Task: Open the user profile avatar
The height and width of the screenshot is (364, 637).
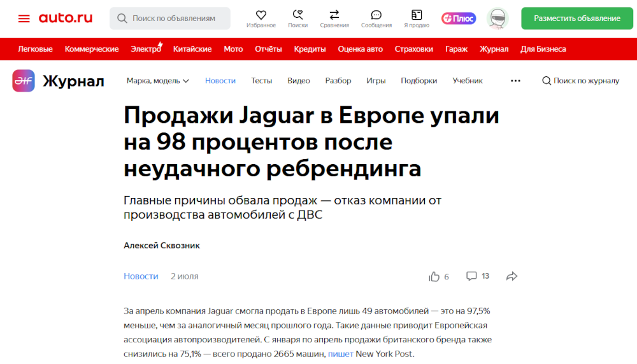Action: [x=497, y=18]
